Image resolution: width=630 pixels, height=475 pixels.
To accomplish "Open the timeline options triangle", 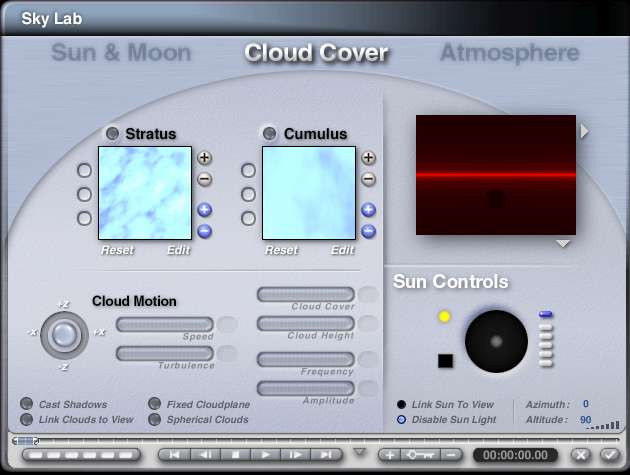I will 360,452.
